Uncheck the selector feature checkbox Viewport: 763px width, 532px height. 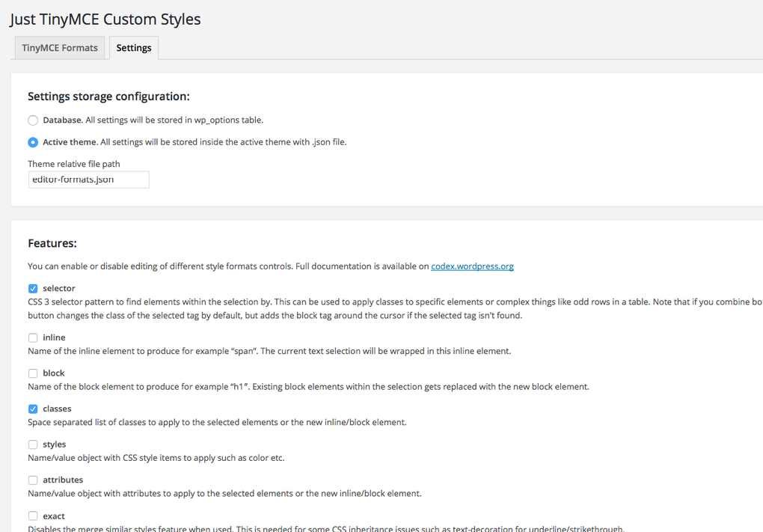pos(33,289)
